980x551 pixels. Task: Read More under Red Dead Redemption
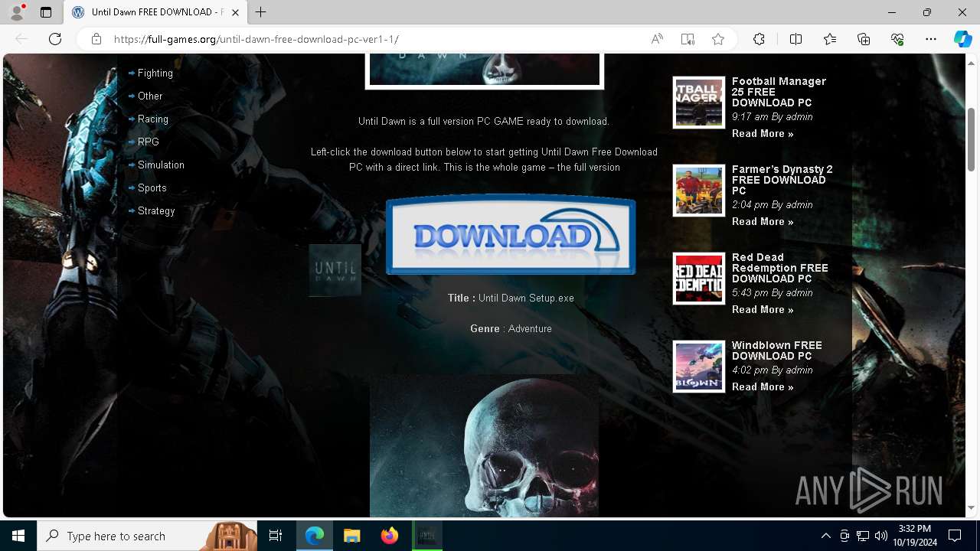[763, 310]
